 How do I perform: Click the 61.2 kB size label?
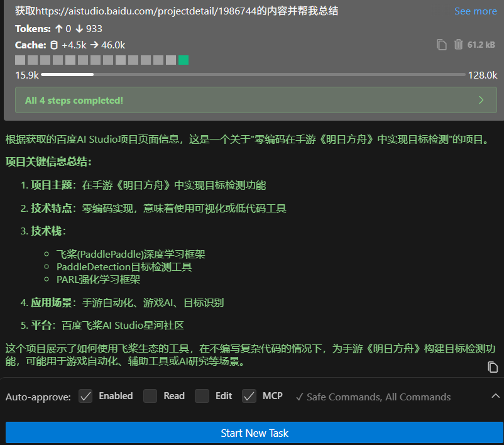coord(481,45)
